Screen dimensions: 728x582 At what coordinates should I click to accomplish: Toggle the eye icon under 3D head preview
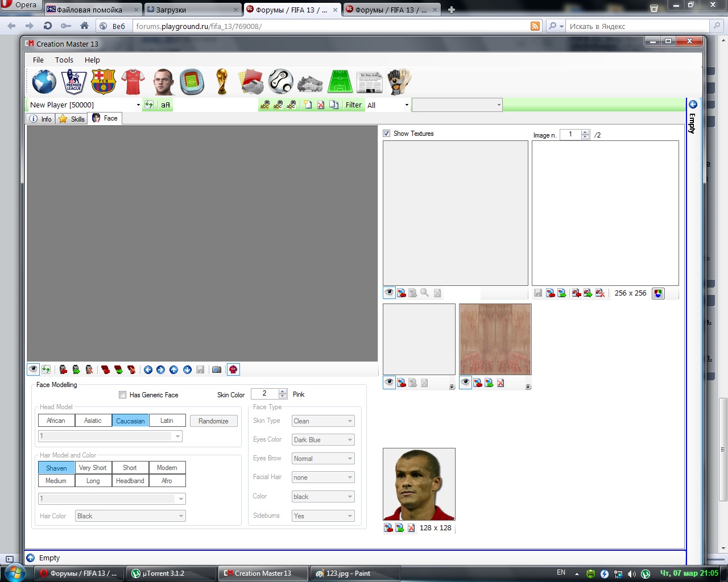tap(33, 369)
